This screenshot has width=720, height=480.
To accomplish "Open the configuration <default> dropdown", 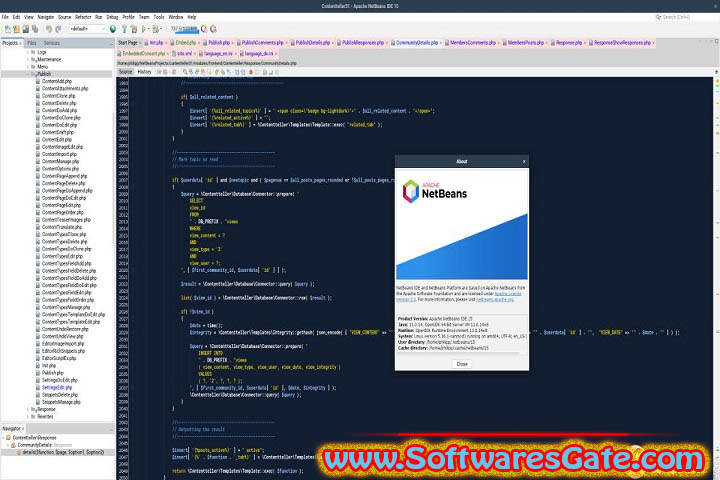I will tap(87, 29).
